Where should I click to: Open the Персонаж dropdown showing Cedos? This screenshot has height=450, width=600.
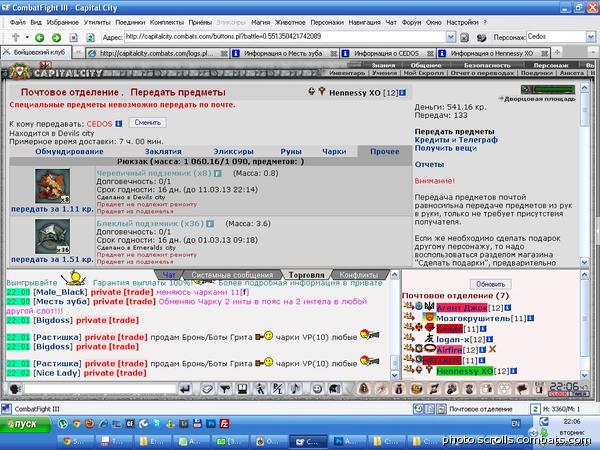pos(590,37)
